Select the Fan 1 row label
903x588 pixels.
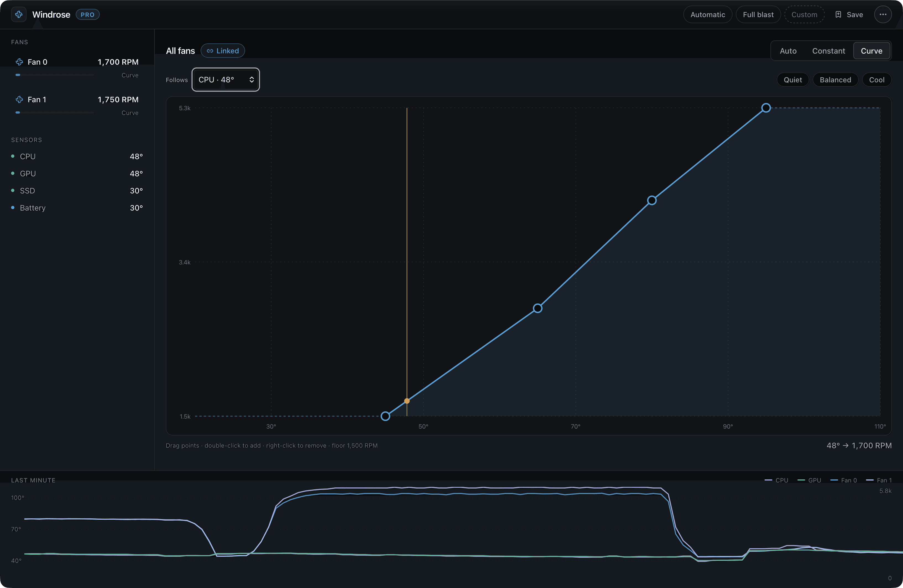tap(37, 99)
